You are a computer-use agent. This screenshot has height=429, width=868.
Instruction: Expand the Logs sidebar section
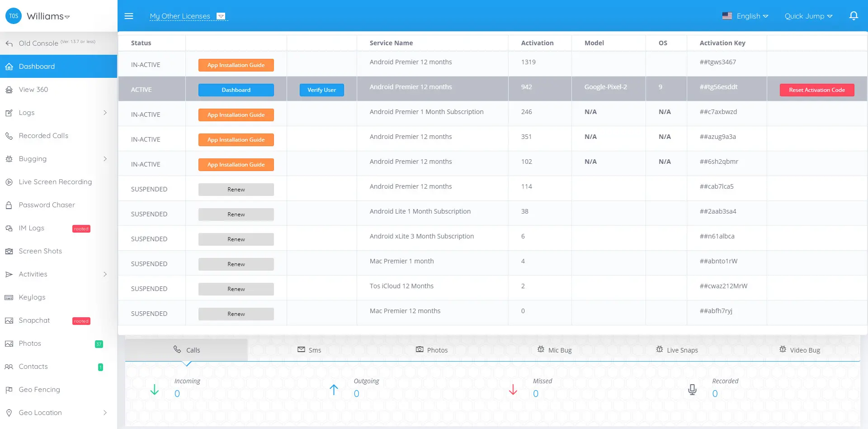tap(26, 113)
